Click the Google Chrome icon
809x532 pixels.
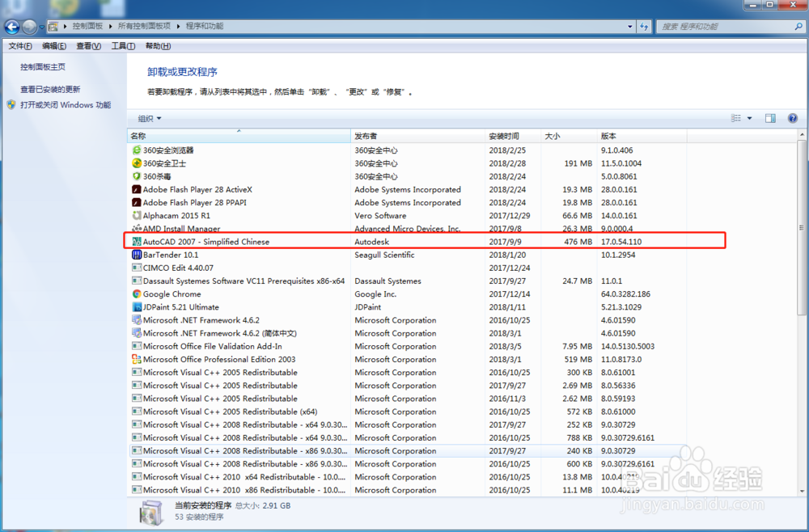136,293
